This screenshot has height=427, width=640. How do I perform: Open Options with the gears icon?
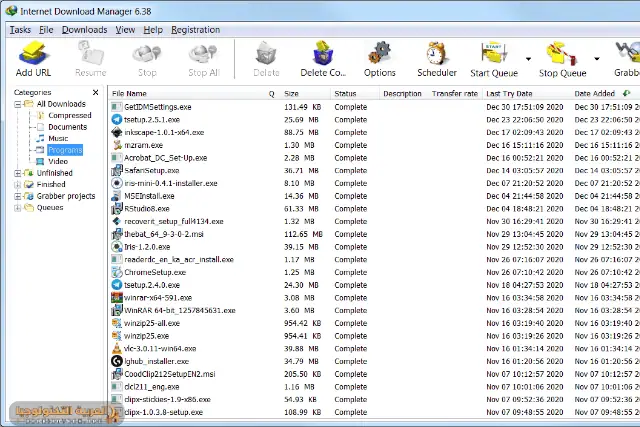380,54
